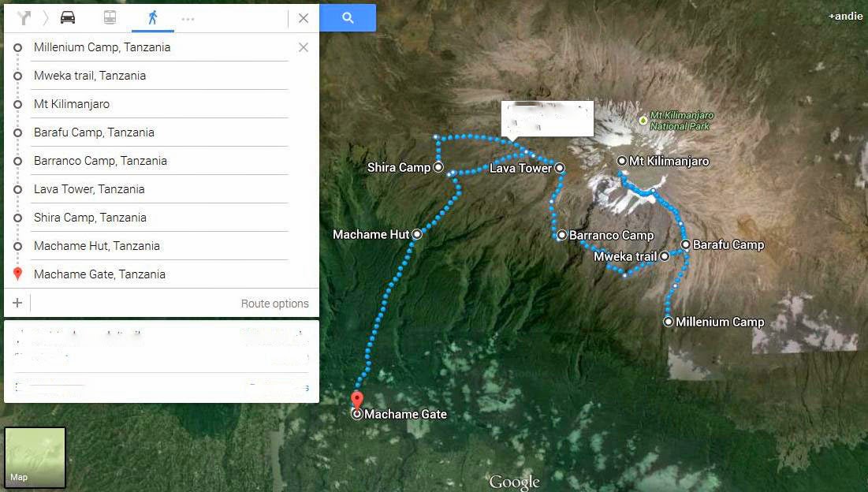Click the Millenium Camp waypoint marker
The image size is (868, 492).
pos(667,322)
